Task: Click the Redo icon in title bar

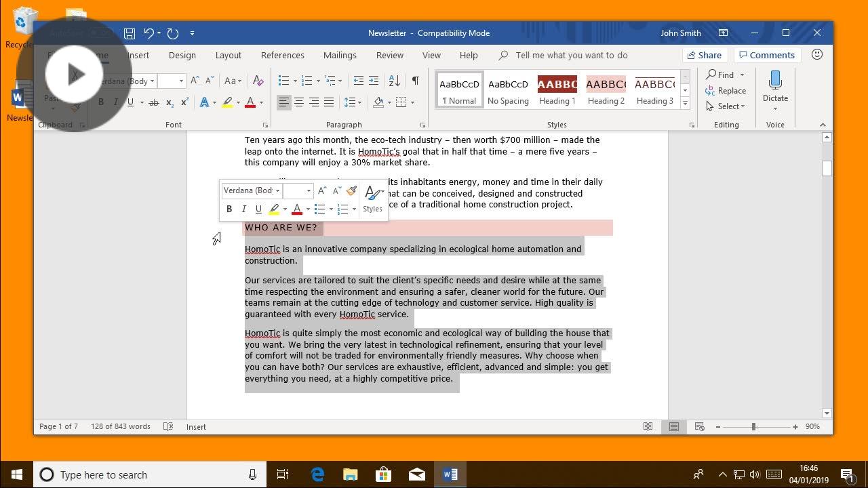Action: pos(173,33)
